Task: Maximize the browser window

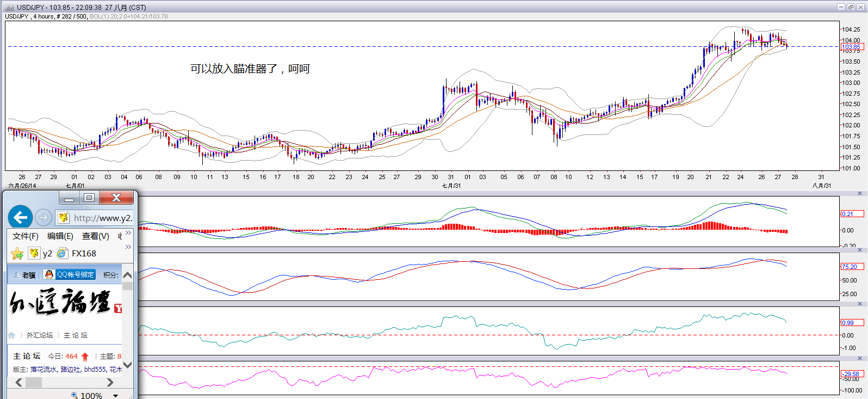Action: (x=89, y=198)
